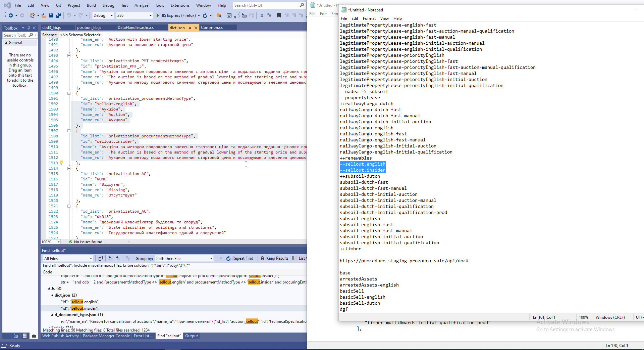
Task: Open the All Files scope dropdown
Action: point(68,258)
